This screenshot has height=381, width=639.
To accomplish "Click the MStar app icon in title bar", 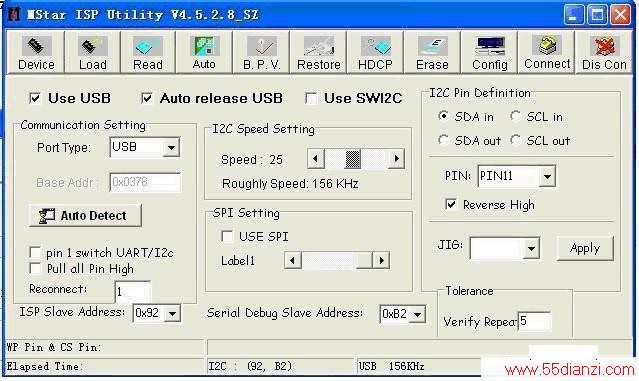I will click(14, 15).
